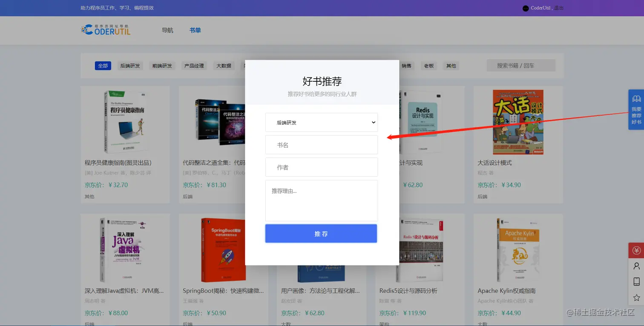Click the 用户画像 book title
The width and height of the screenshot is (644, 326).
[x=320, y=291]
